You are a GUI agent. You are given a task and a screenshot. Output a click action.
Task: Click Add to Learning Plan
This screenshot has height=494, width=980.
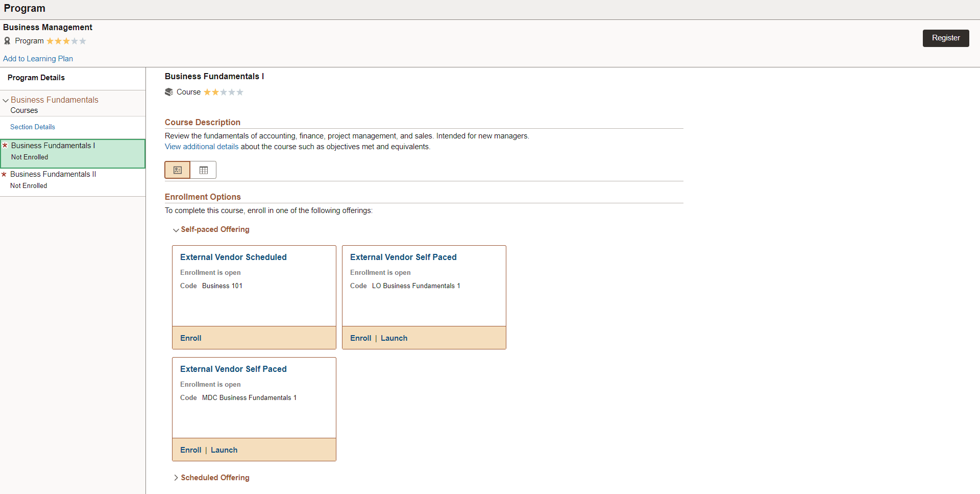coord(38,59)
